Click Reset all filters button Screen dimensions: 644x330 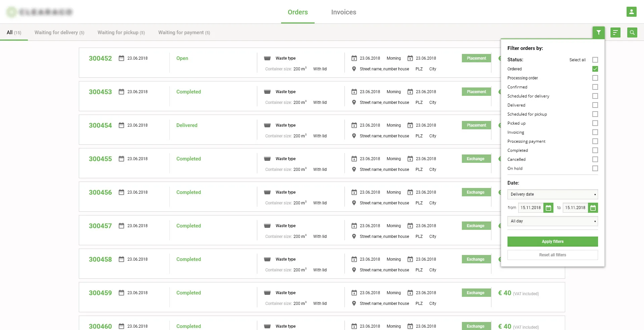[x=552, y=255]
